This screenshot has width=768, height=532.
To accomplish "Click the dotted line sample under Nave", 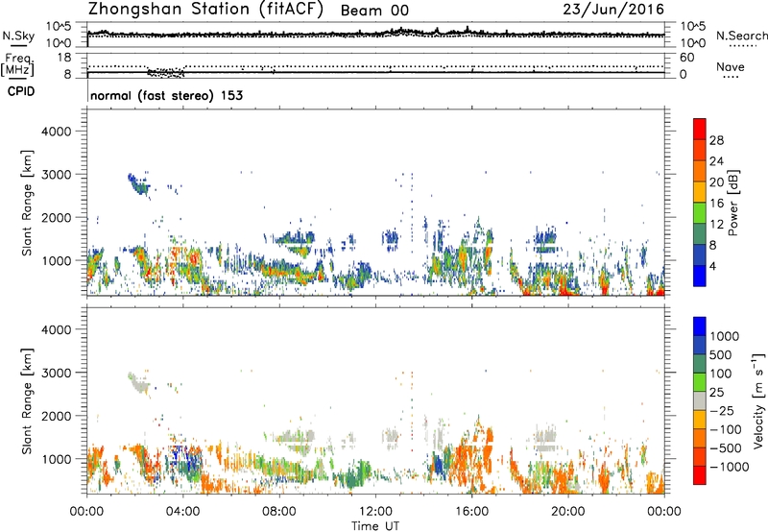I will click(x=731, y=77).
